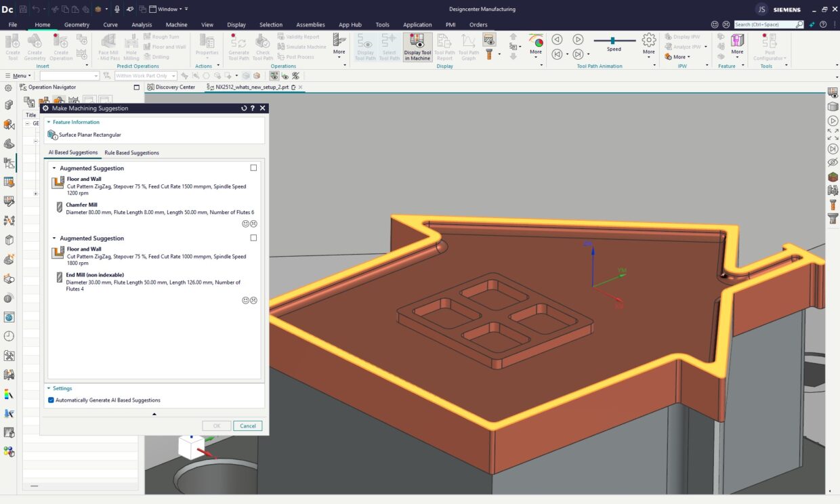This screenshot has width=840, height=504.
Task: Click Display Tool in Machine icon
Action: (417, 47)
